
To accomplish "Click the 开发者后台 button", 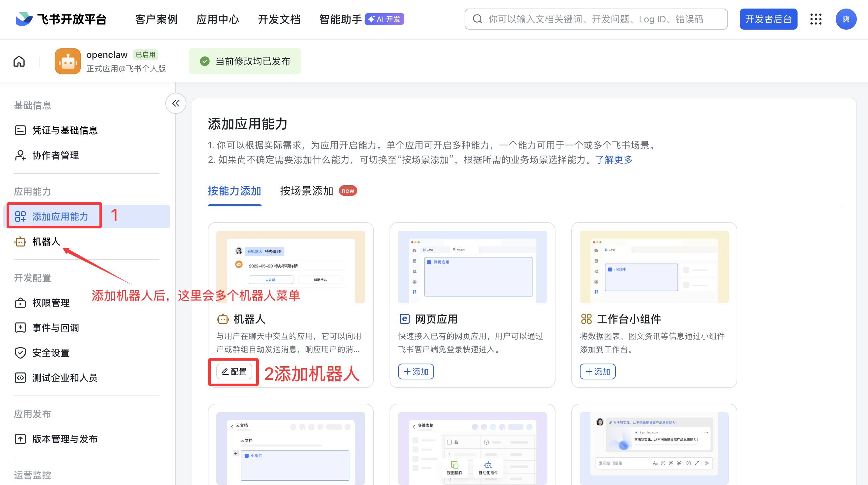I will (x=769, y=19).
